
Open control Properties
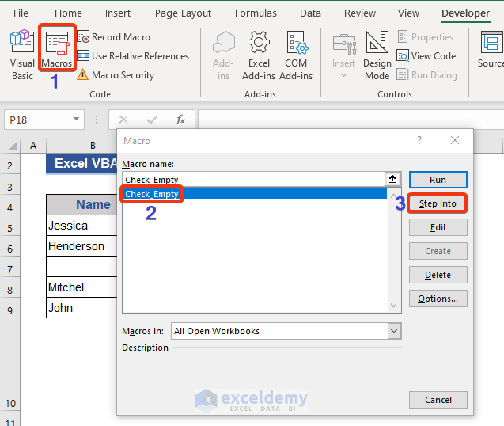pyautogui.click(x=426, y=37)
